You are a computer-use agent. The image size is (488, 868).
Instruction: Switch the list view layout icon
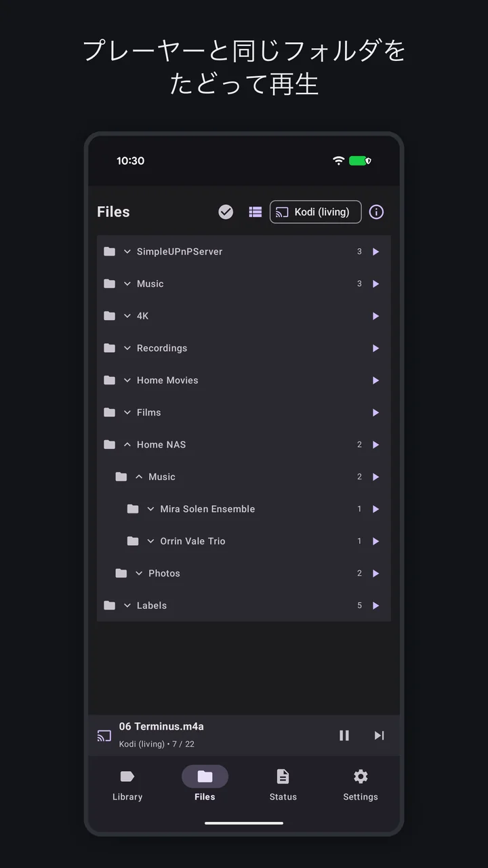pyautogui.click(x=256, y=212)
